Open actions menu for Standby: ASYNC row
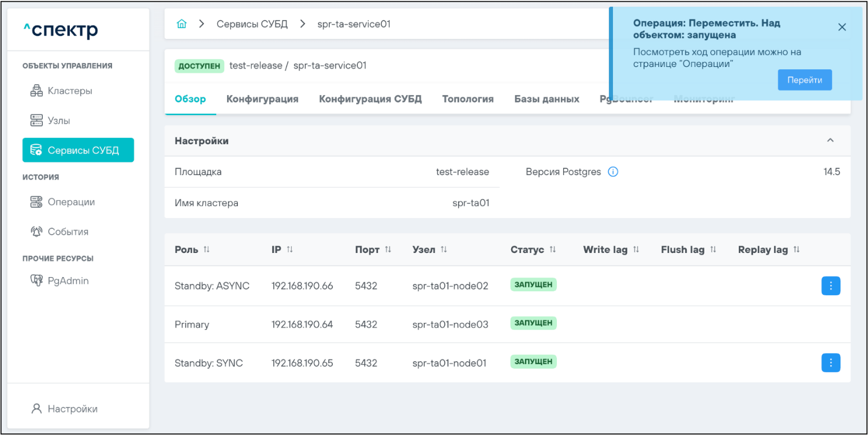Image resolution: width=868 pixels, height=435 pixels. click(x=830, y=286)
